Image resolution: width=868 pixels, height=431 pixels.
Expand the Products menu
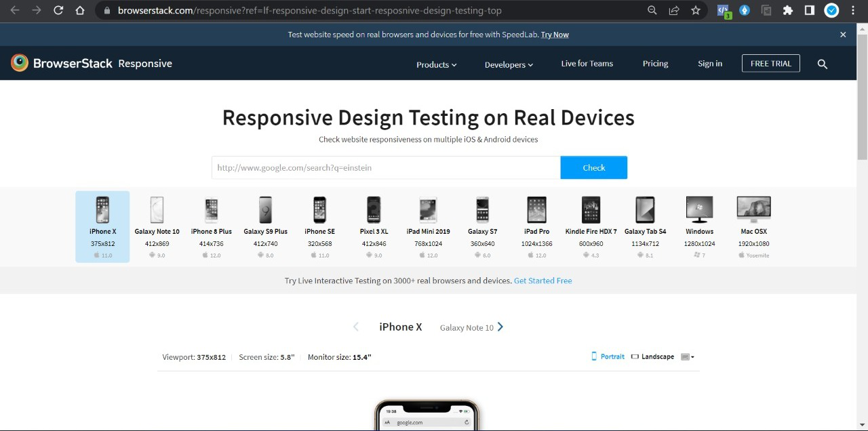pos(435,64)
